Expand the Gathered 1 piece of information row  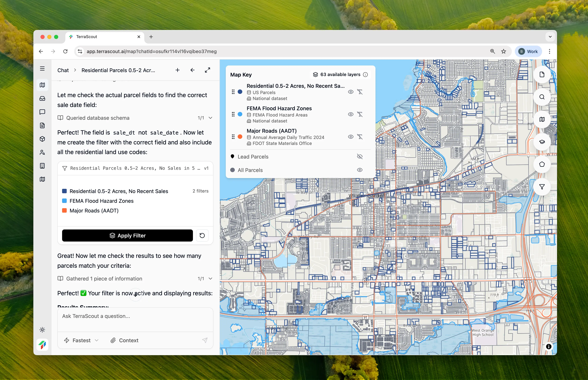pos(210,279)
